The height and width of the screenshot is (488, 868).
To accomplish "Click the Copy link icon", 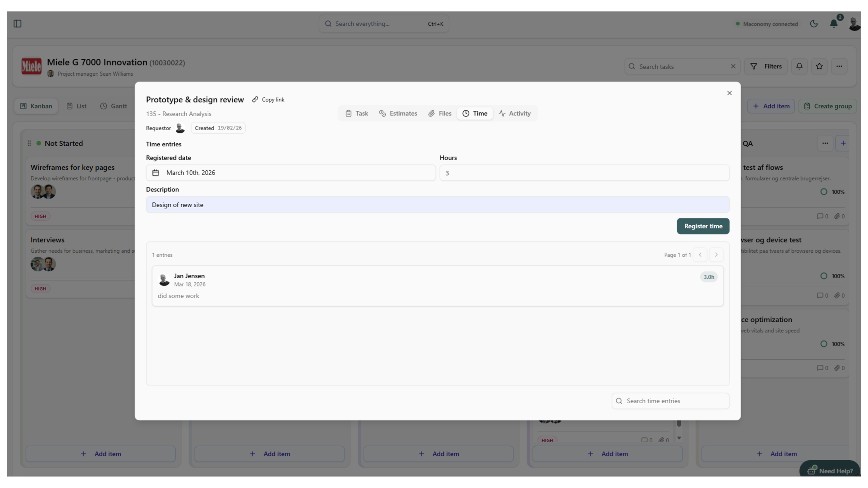I will point(255,100).
